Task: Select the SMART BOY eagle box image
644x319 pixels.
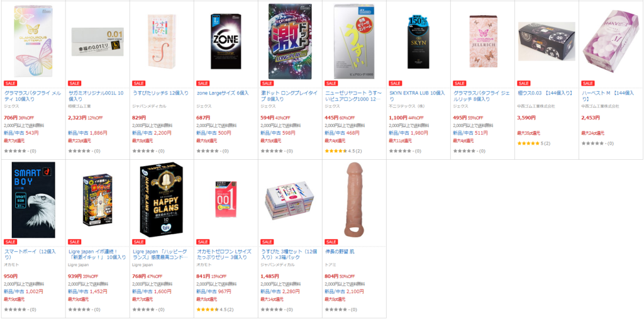Action: tap(33, 200)
